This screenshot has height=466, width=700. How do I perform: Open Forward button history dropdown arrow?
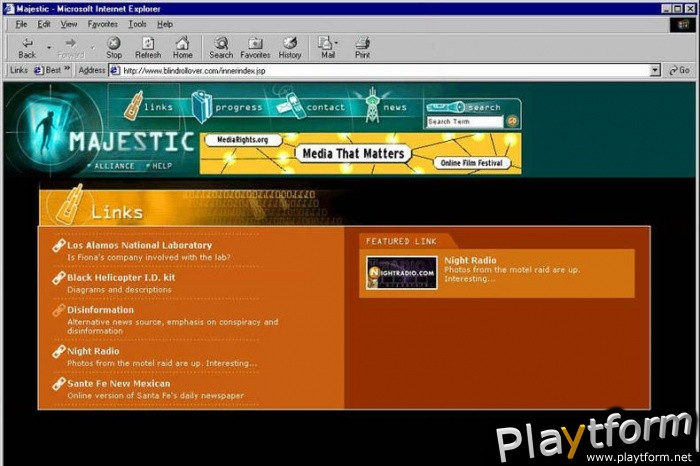tap(93, 47)
